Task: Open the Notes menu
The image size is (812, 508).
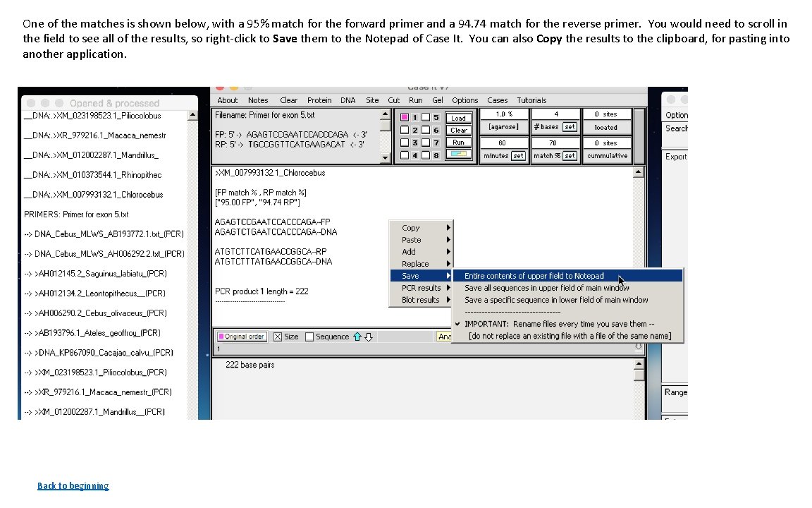Action: pyautogui.click(x=258, y=100)
